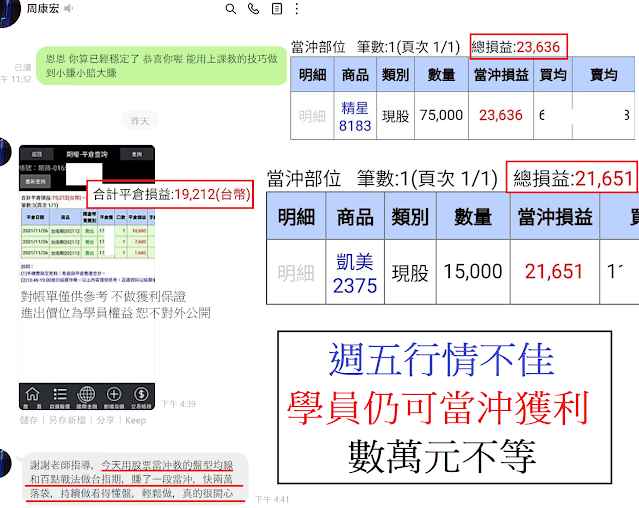Screen dimensions: 639x508
Task: Click the 明細 header in top table
Action: [312, 75]
